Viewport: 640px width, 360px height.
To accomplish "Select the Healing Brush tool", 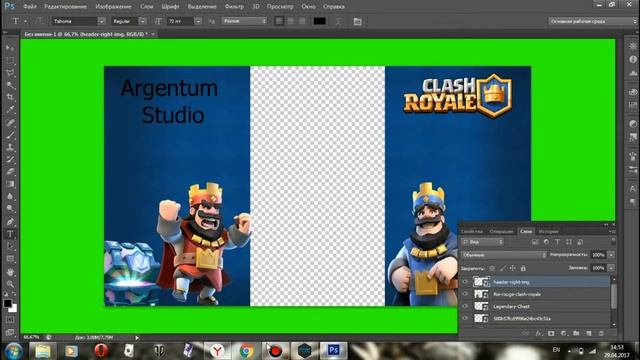I will [x=10, y=123].
